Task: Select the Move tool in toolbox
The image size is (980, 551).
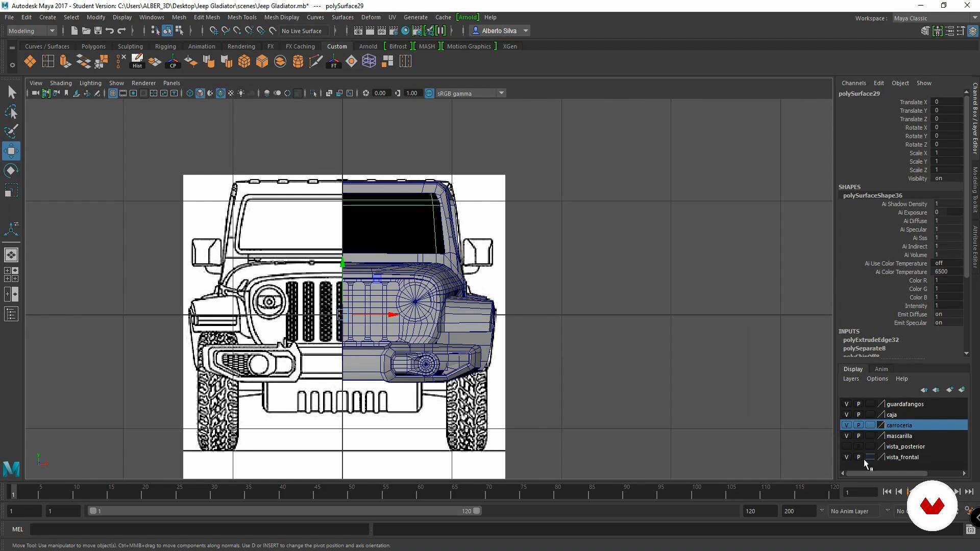Action: (x=11, y=151)
